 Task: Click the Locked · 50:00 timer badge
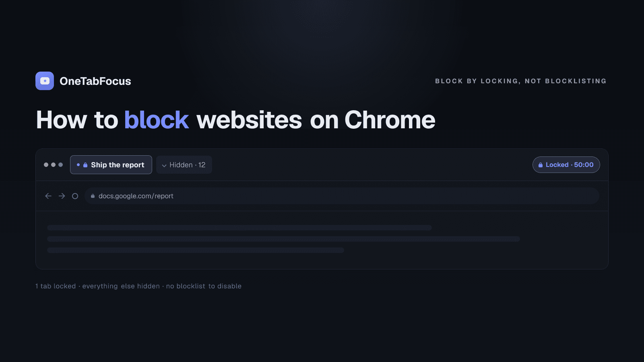[566, 165]
